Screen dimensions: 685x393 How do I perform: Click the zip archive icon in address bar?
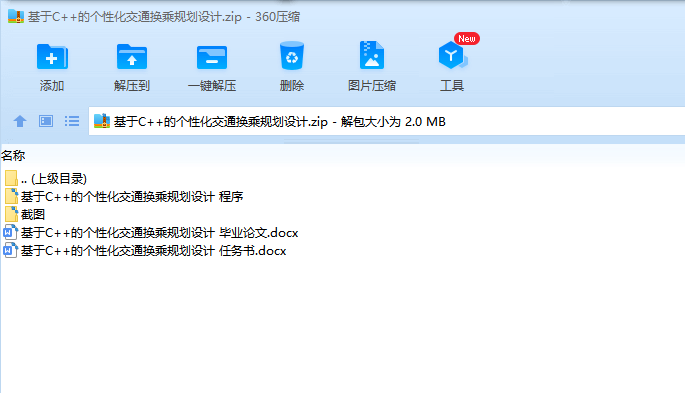(102, 121)
